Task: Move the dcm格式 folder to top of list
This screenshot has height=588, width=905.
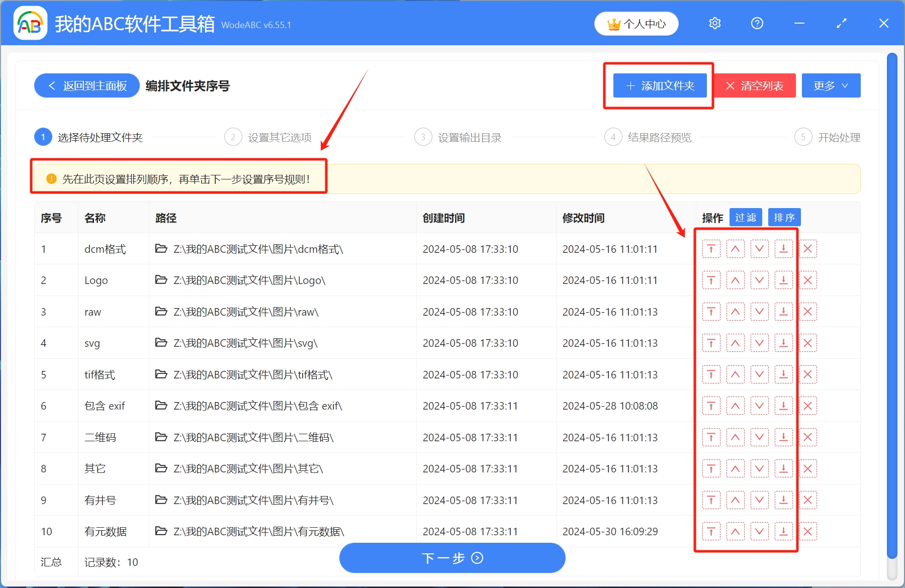Action: (x=711, y=248)
